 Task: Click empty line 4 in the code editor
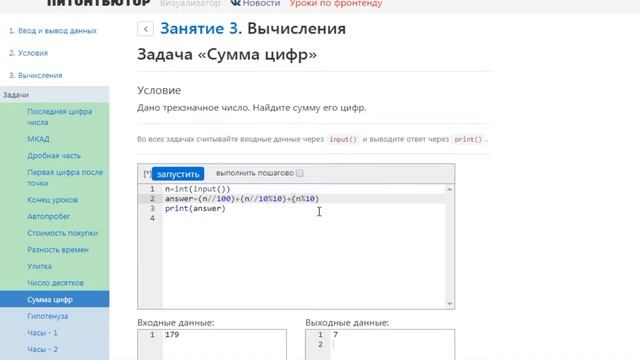coord(304,218)
